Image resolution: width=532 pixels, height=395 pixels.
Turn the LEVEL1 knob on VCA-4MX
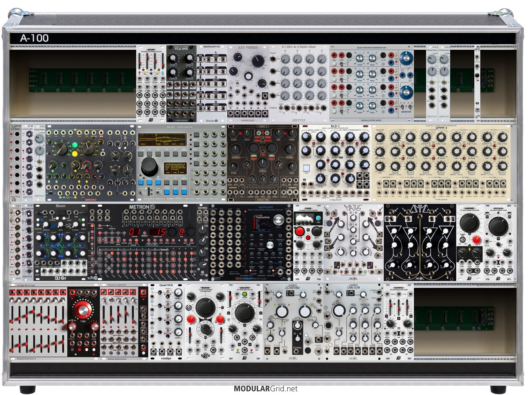coord(173,58)
